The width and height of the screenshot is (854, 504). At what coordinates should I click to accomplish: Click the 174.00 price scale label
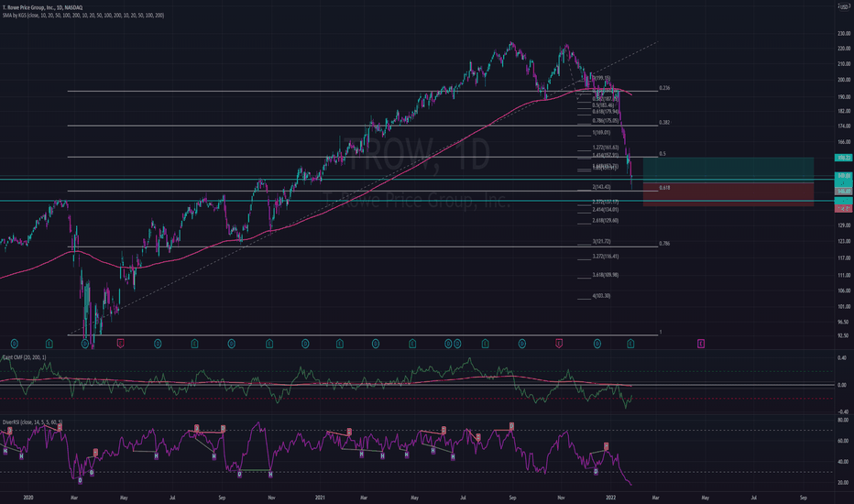pyautogui.click(x=844, y=126)
